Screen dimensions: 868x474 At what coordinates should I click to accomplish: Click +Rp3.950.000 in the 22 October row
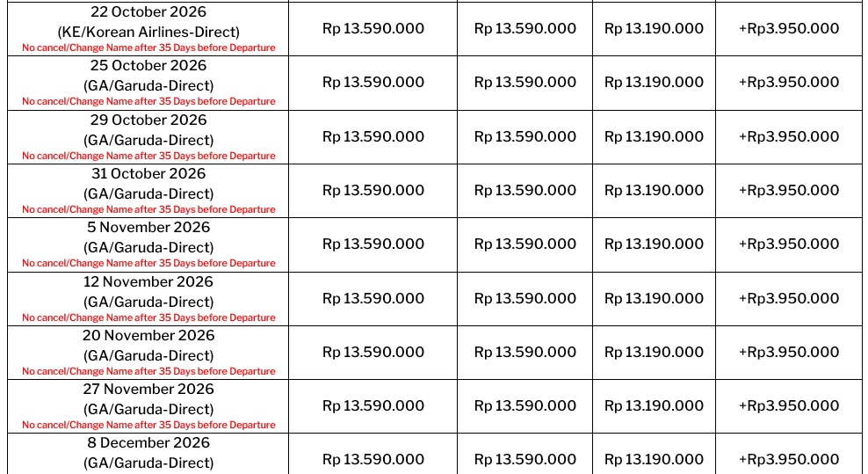788,29
